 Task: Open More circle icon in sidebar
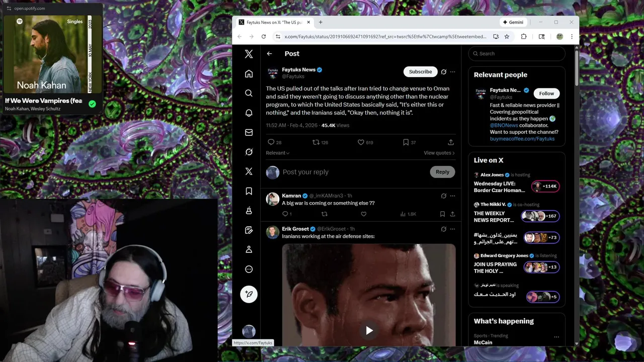[x=249, y=269]
